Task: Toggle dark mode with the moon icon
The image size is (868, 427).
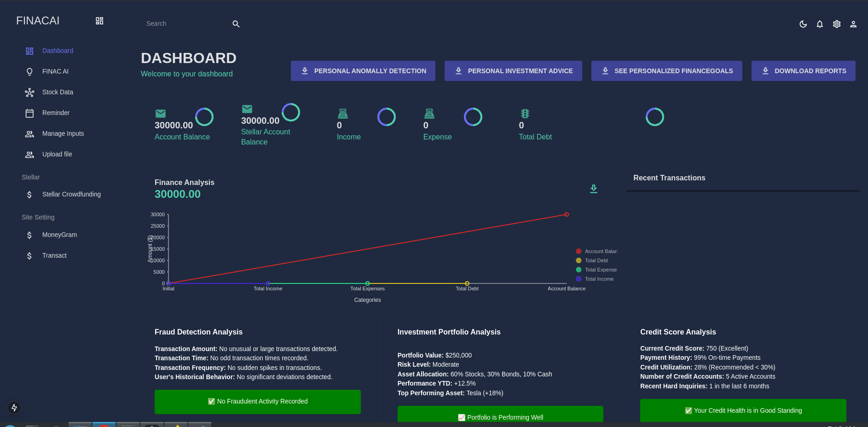Action: click(x=803, y=24)
